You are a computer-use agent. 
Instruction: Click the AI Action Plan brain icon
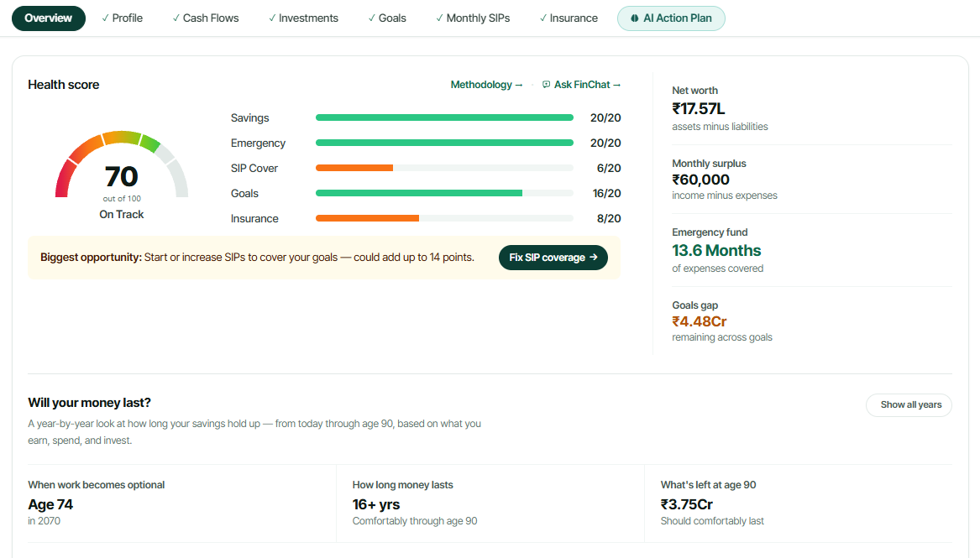634,18
